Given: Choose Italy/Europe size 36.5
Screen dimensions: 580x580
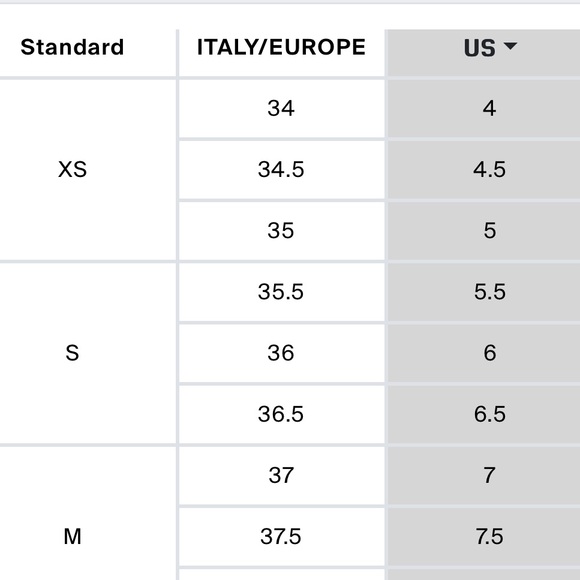Looking at the screenshot, I should tap(282, 414).
